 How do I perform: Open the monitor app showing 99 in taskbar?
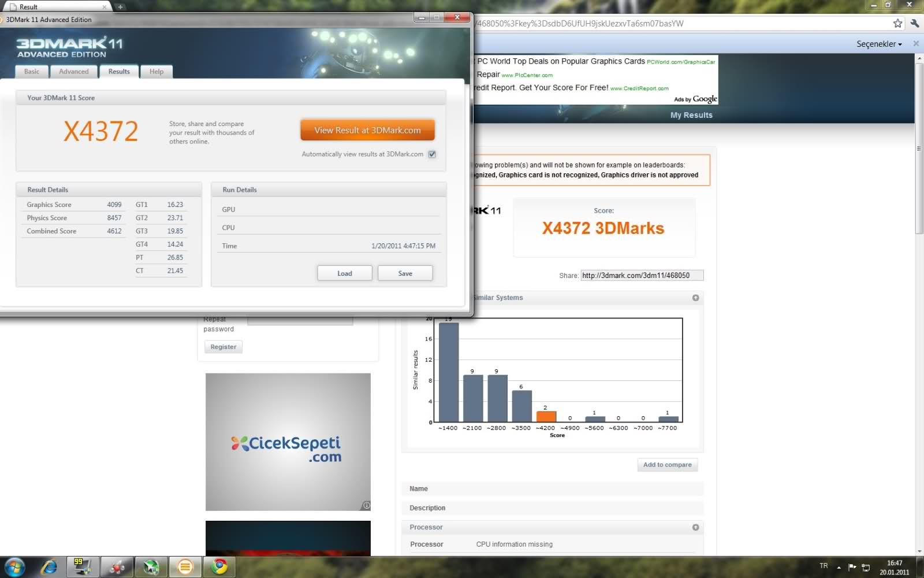83,567
